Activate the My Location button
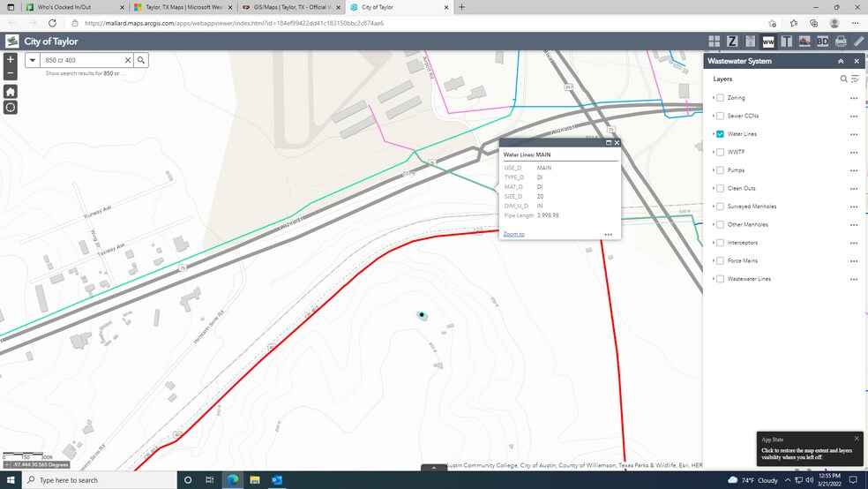 point(11,108)
